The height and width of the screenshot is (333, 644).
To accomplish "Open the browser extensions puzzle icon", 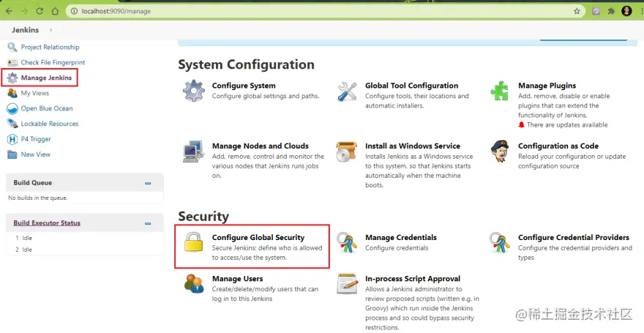I will [x=612, y=11].
